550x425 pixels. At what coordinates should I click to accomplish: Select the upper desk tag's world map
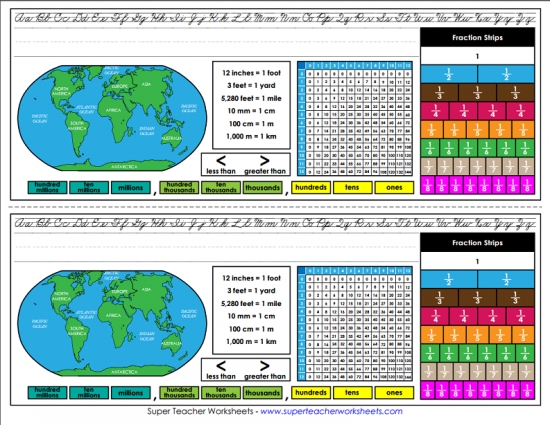[x=112, y=118]
